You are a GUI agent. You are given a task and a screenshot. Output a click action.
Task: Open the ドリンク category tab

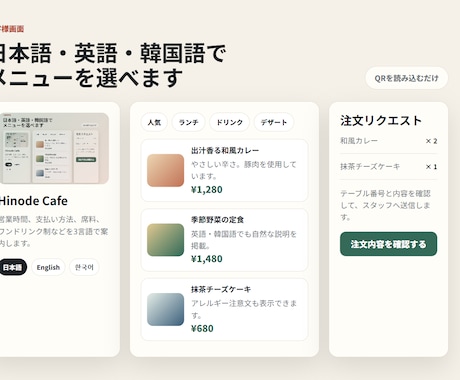coord(229,122)
